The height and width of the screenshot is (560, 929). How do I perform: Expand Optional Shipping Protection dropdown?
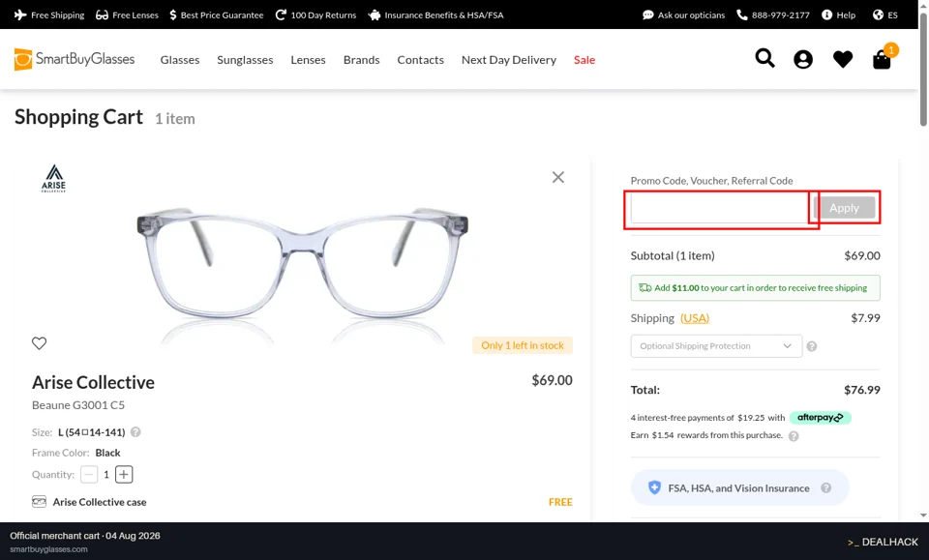(716, 346)
